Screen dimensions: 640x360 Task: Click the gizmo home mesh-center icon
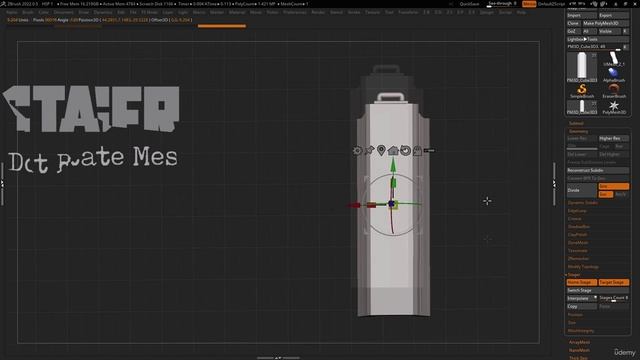[x=393, y=151]
